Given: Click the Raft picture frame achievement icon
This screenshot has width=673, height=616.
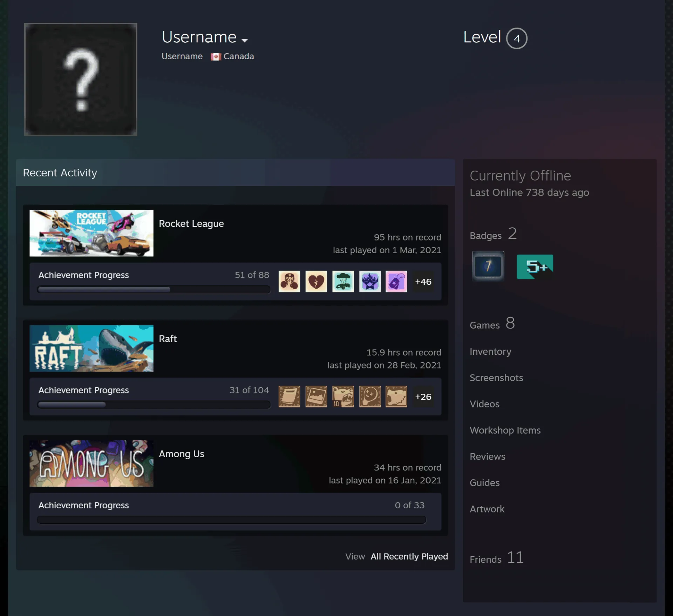Looking at the screenshot, I should tap(316, 396).
